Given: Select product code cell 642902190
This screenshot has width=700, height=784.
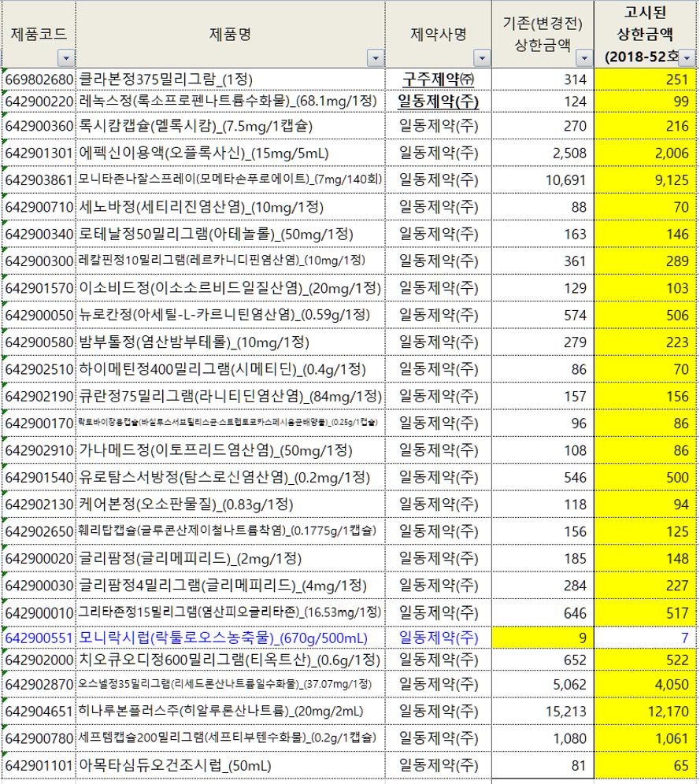Looking at the screenshot, I should coord(39,396).
